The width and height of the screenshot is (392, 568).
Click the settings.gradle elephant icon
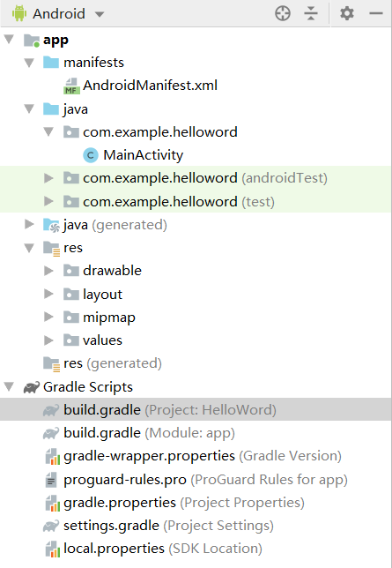coord(51,526)
